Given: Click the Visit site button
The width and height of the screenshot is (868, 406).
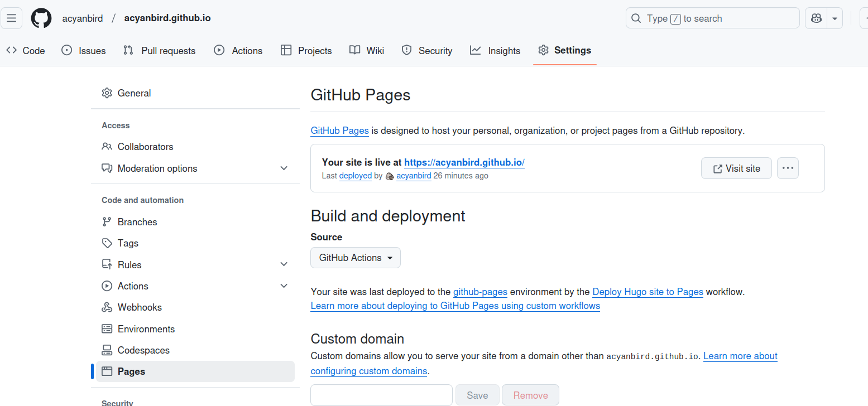Looking at the screenshot, I should (x=736, y=168).
